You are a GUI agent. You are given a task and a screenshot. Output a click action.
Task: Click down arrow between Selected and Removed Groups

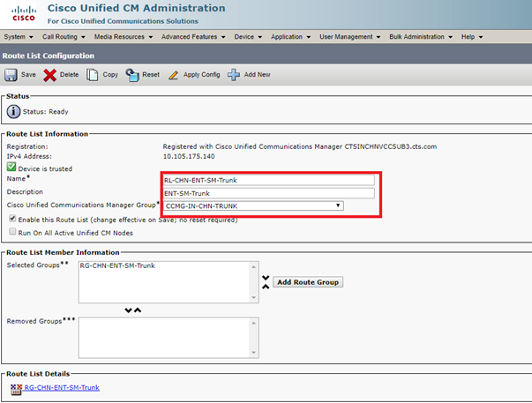pyautogui.click(x=128, y=310)
